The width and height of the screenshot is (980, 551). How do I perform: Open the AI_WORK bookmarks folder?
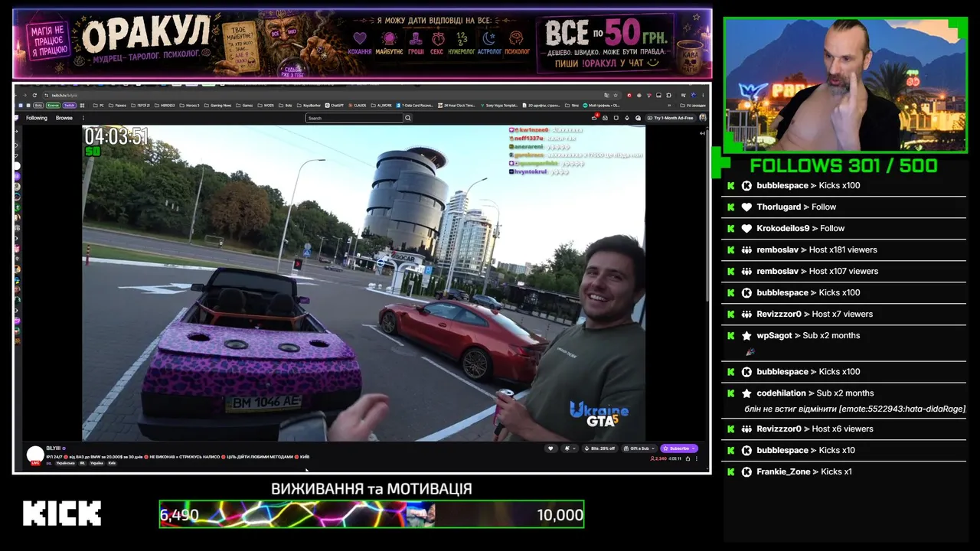[382, 105]
